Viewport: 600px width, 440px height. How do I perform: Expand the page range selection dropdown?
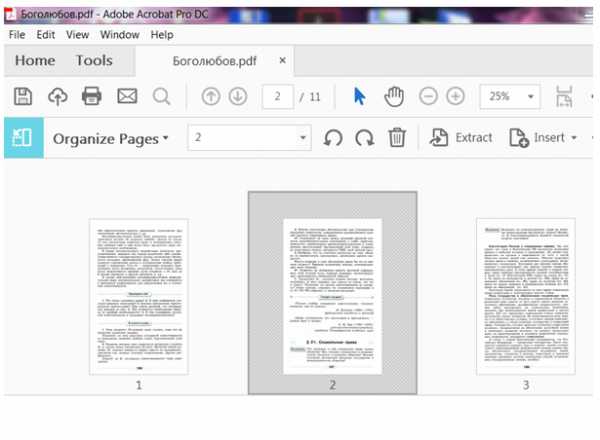303,138
